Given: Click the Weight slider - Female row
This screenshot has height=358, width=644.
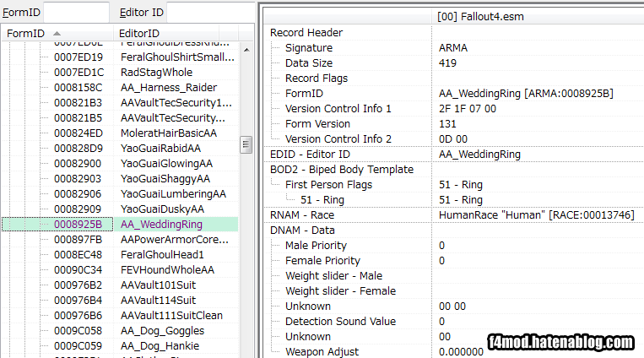Looking at the screenshot, I should [454, 291].
